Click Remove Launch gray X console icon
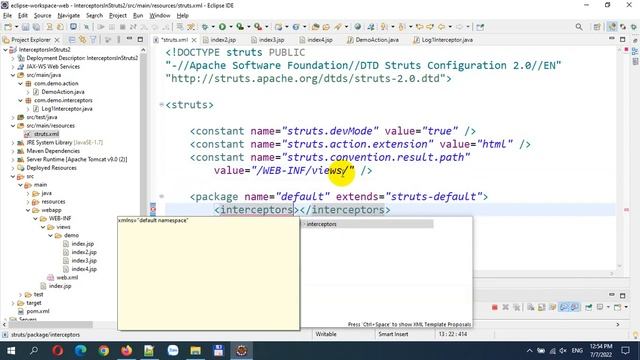The image size is (640, 360). 505,307
